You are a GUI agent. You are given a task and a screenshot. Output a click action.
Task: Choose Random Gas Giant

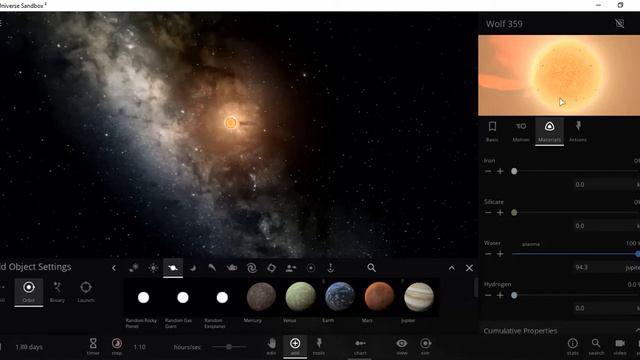182,304
